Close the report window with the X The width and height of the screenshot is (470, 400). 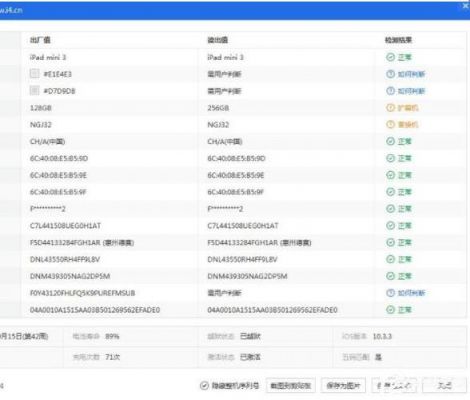(x=465, y=6)
